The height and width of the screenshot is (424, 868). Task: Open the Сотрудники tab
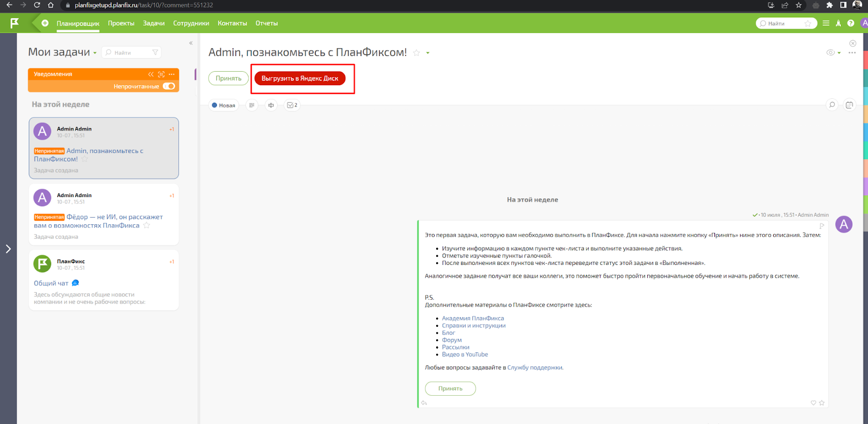tap(191, 23)
